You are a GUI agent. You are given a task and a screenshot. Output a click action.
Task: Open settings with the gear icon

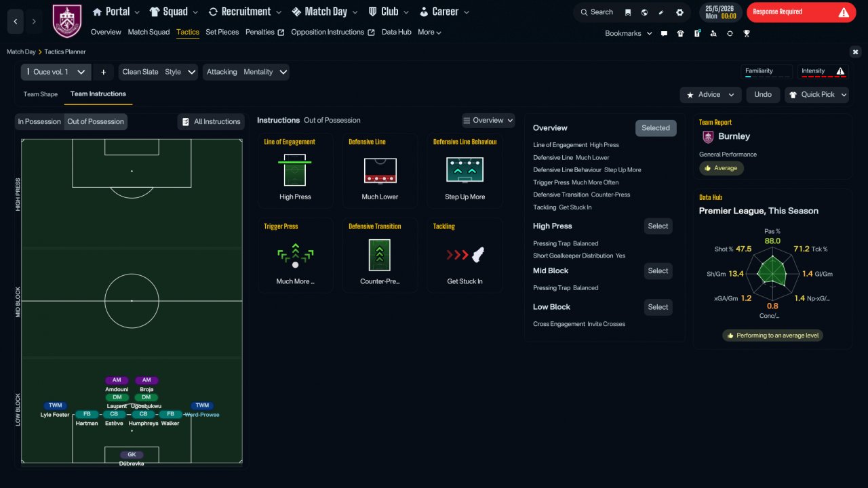(x=679, y=12)
